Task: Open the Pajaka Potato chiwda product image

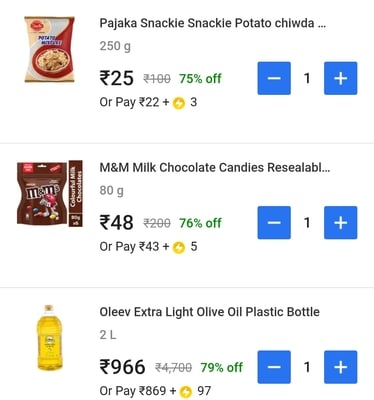Action: (49, 49)
